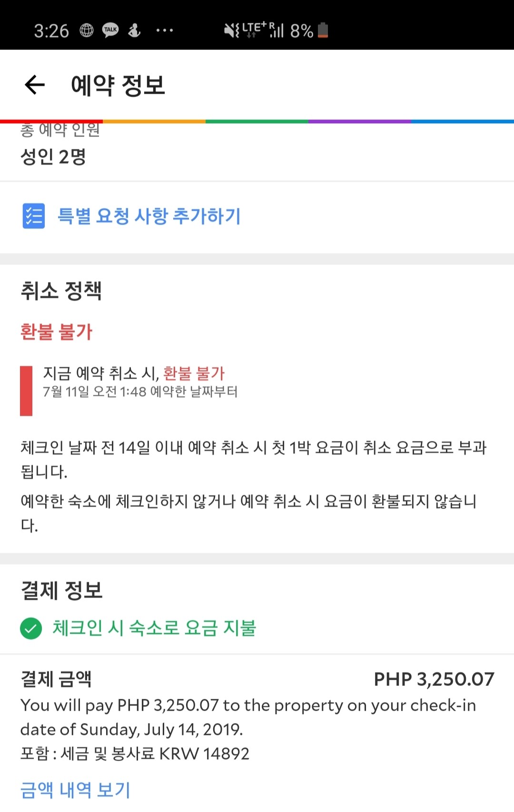Image resolution: width=514 pixels, height=812 pixels.
Task: Tap the back arrow to return
Action: point(33,85)
